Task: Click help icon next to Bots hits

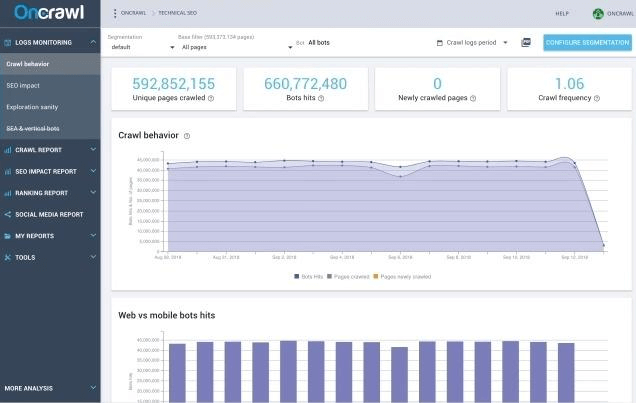Action: coord(321,98)
